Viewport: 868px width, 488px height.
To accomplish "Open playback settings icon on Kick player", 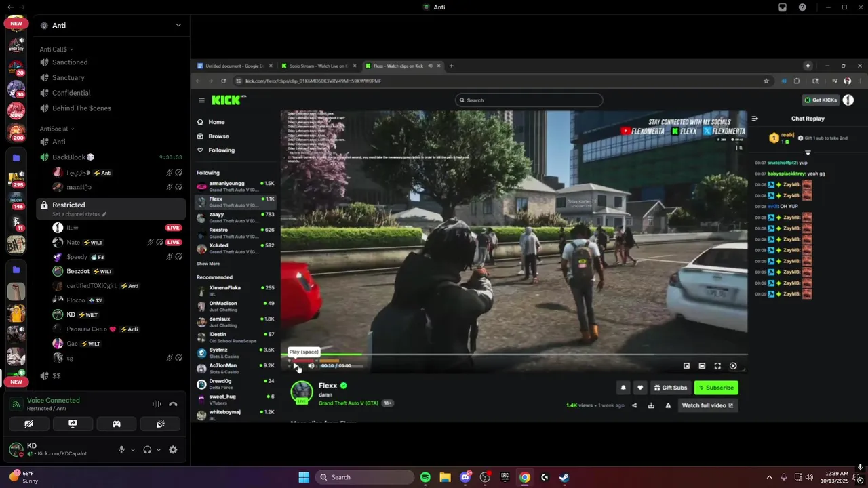I will (733, 366).
